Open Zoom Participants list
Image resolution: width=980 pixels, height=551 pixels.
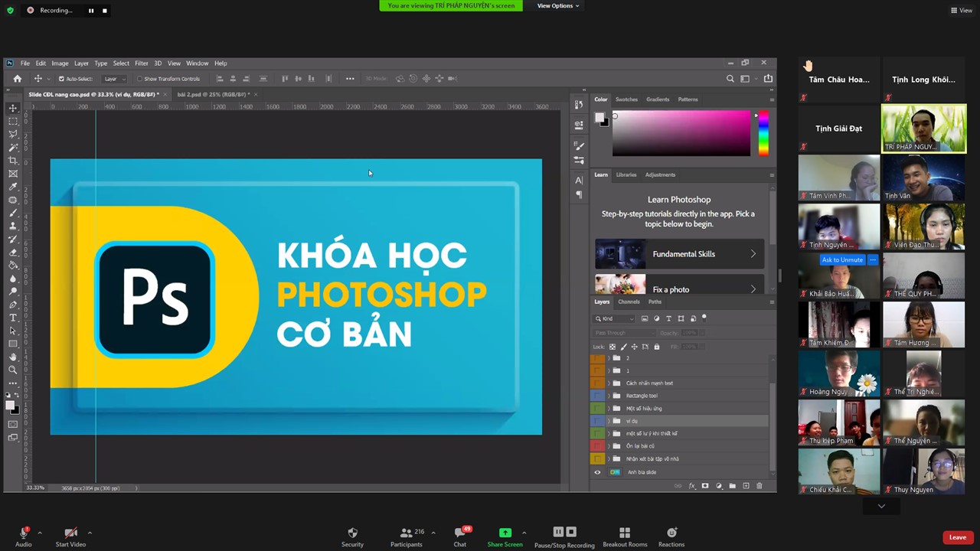pos(407,536)
